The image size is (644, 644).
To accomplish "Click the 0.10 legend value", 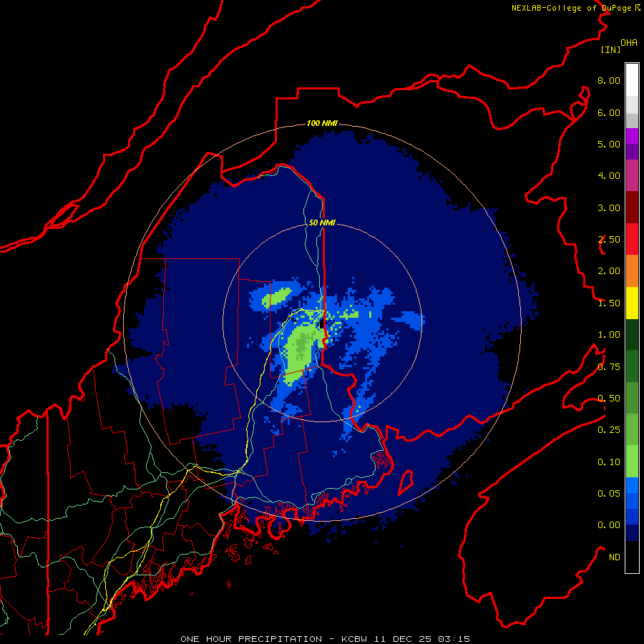I will click(609, 462).
